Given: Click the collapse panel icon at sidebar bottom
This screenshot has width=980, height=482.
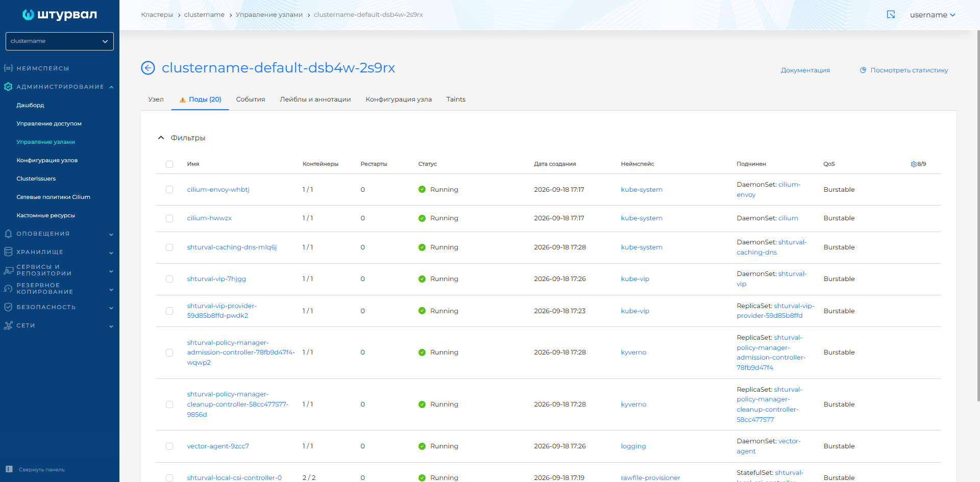Looking at the screenshot, I should click(9, 469).
